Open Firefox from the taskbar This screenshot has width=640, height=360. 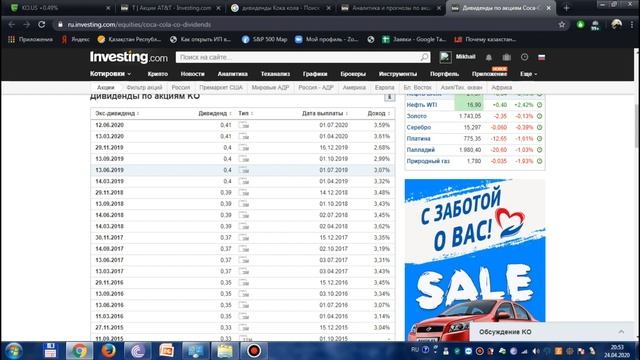108,351
